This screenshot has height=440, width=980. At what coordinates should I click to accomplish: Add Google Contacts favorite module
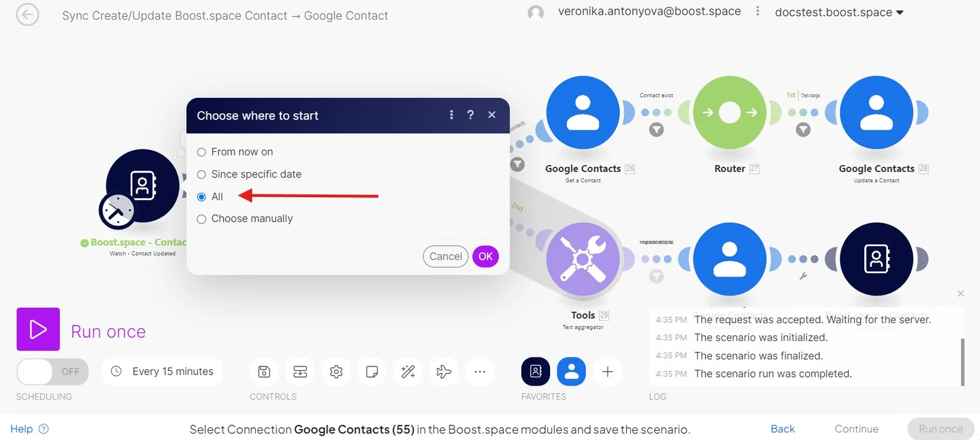click(571, 371)
